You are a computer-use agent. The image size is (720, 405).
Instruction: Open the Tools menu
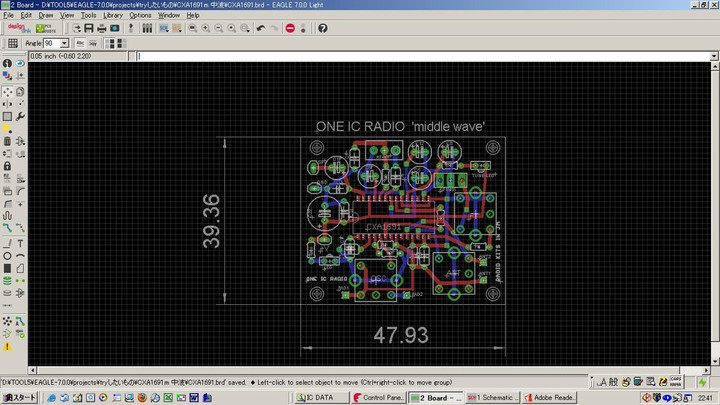tap(88, 16)
